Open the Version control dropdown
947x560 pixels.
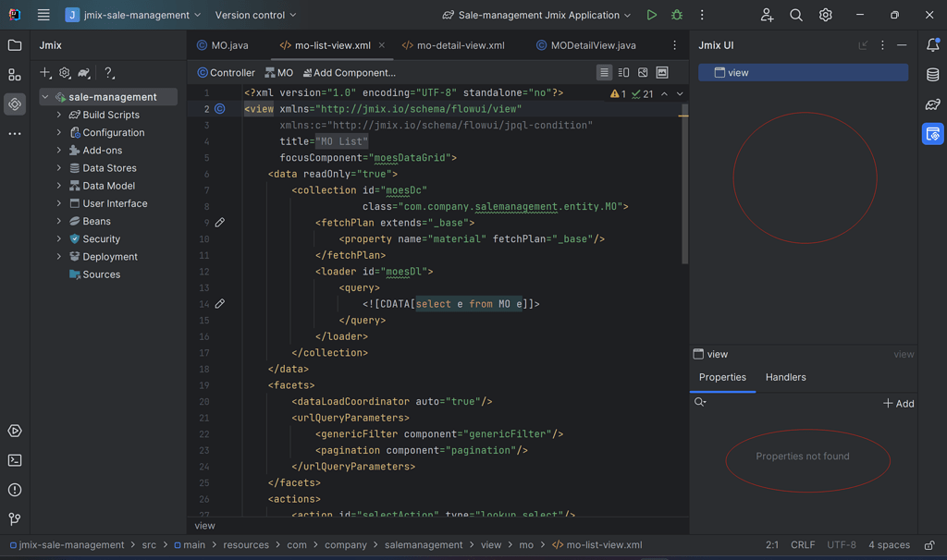coord(255,15)
